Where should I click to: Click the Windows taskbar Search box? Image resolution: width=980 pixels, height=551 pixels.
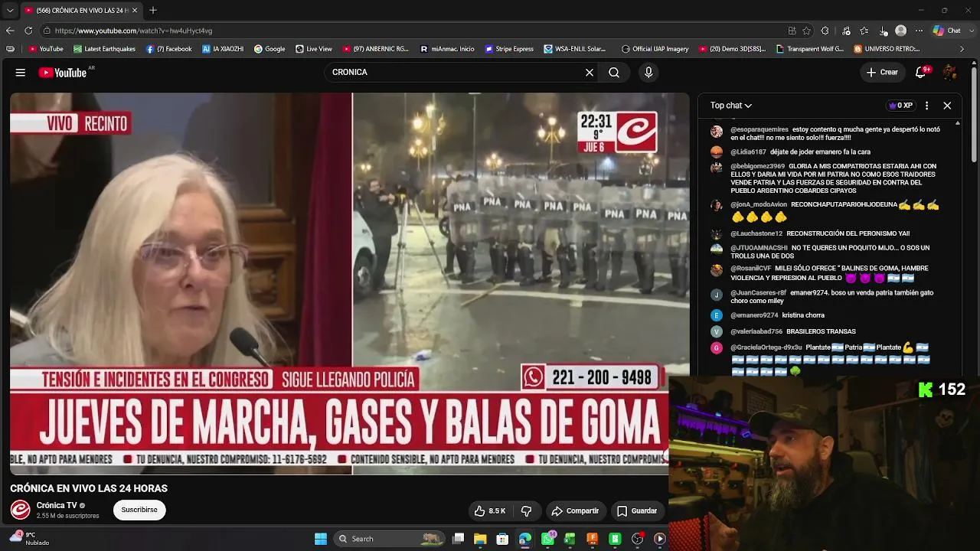390,539
